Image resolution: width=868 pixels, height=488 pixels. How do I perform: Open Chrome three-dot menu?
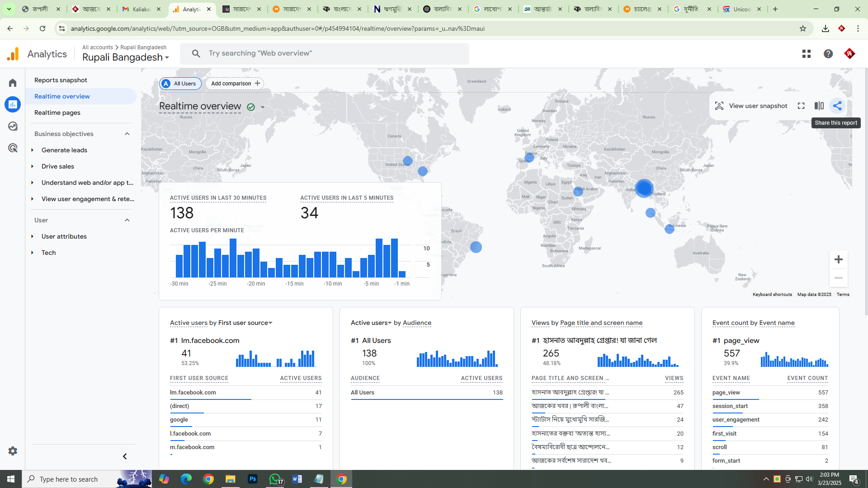858,28
